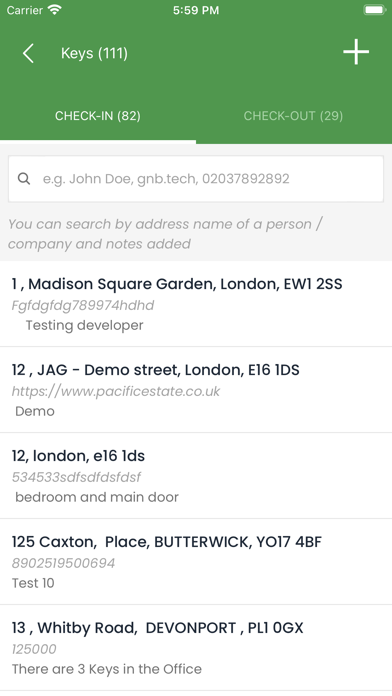Focus the key search input field
Viewport: 392px width, 696px height.
[x=196, y=179]
